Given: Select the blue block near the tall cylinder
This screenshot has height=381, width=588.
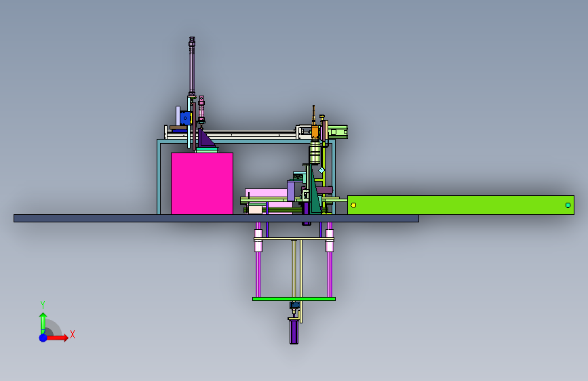Looking at the screenshot, I should 185,118.
